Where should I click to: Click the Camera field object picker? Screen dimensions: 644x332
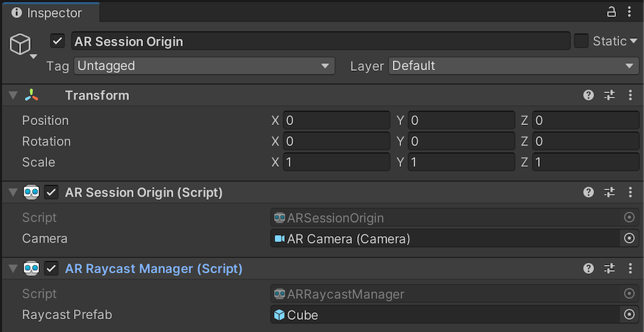[x=629, y=238]
